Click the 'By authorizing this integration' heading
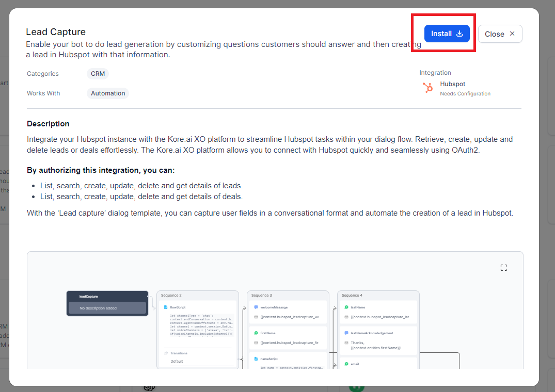This screenshot has width=555, height=392. [x=101, y=170]
